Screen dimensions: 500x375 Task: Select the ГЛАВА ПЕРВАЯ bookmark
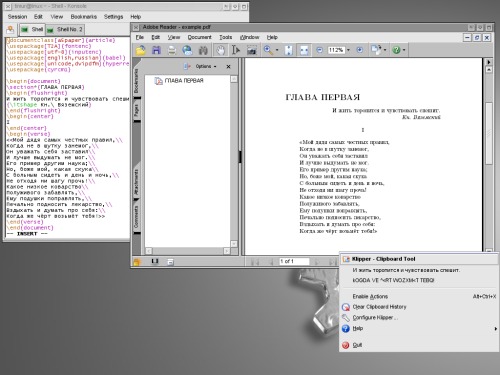[184, 81]
